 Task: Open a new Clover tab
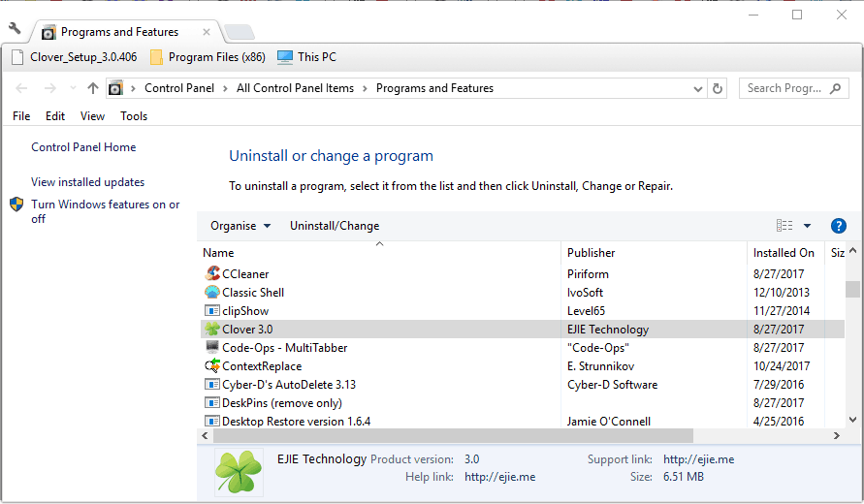click(240, 32)
